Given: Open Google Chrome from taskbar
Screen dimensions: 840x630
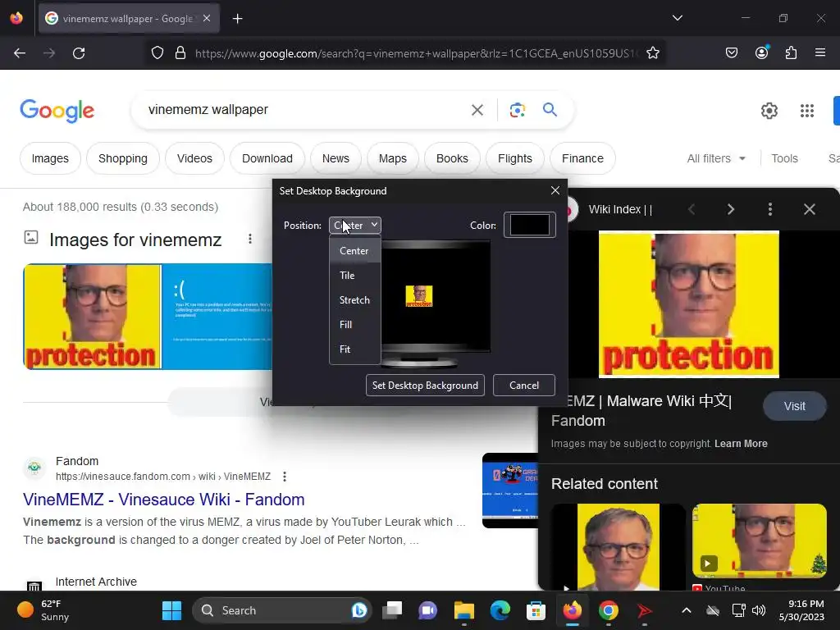Looking at the screenshot, I should 608,610.
